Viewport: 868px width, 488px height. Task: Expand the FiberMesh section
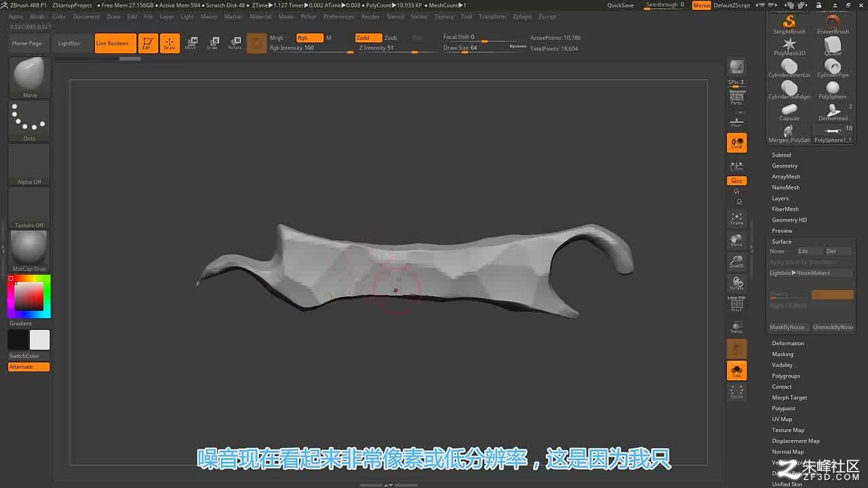click(785, 209)
